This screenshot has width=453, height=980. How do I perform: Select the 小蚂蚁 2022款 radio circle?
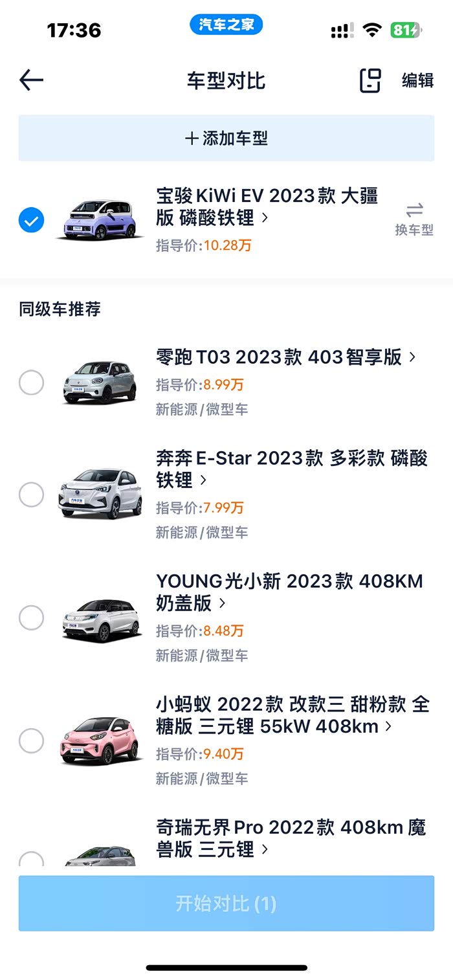31,741
